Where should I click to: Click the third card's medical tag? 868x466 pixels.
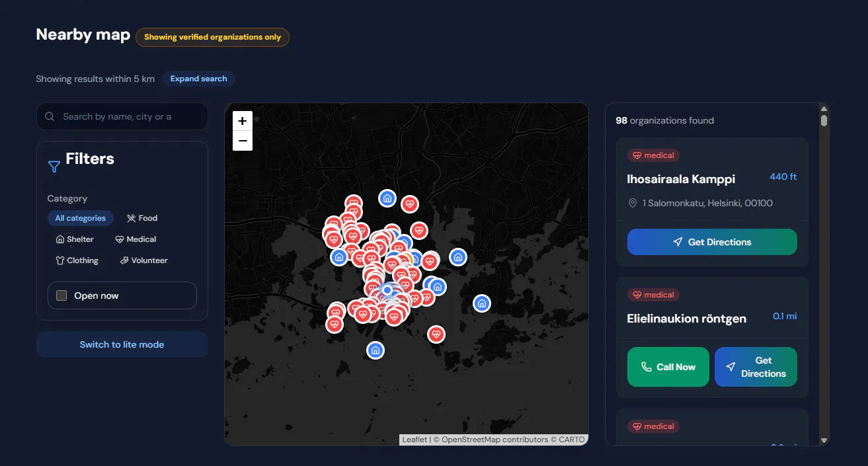653,426
